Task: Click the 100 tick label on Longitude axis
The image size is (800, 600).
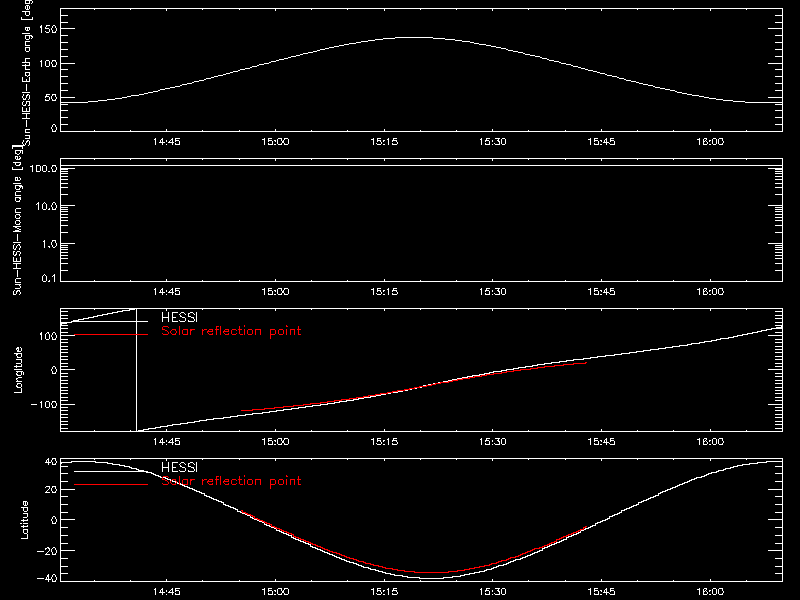Action: (x=48, y=336)
